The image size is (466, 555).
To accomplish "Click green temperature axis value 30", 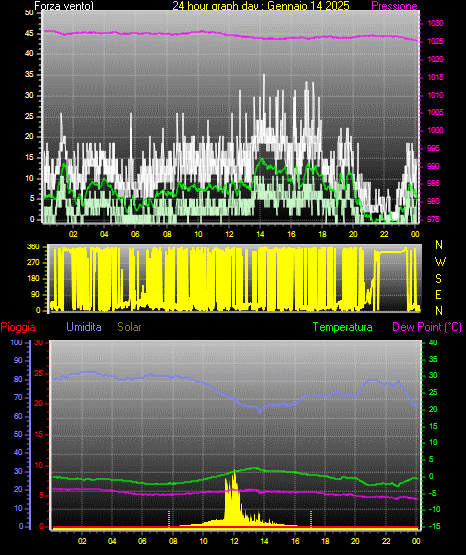I will [433, 376].
